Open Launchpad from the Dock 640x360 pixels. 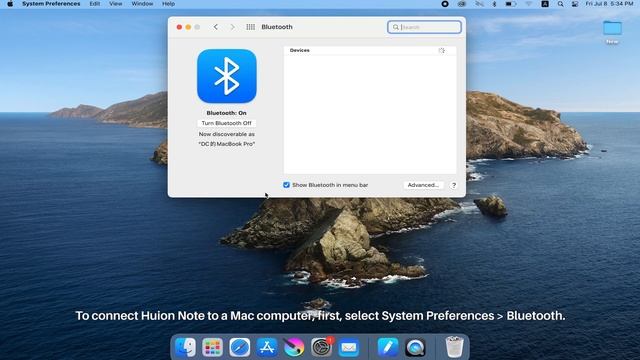tap(212, 347)
